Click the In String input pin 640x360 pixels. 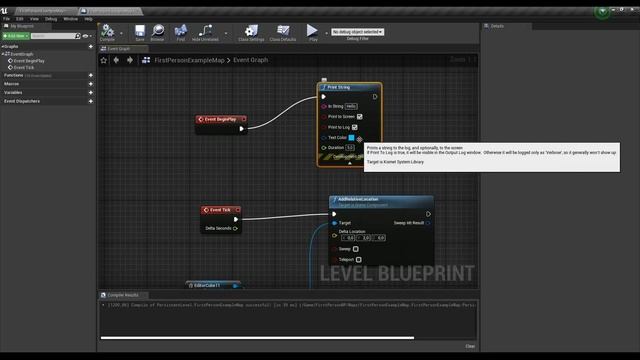click(x=324, y=106)
